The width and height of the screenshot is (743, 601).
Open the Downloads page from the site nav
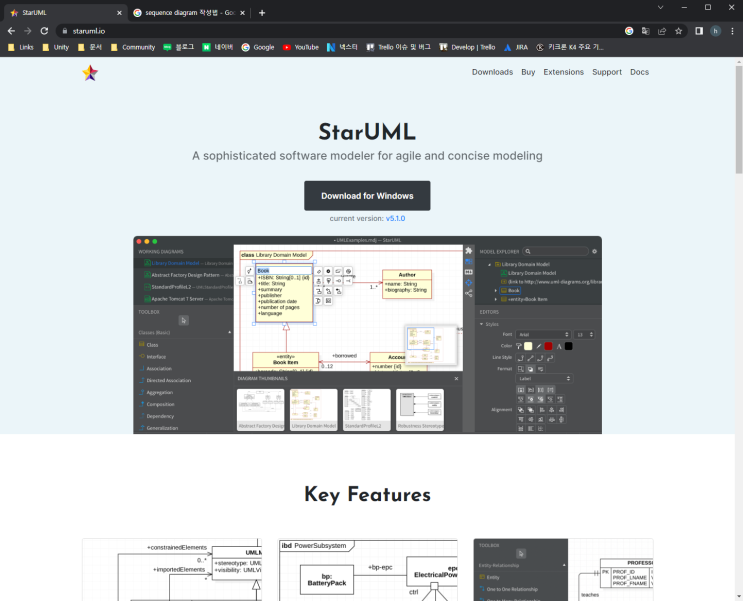point(492,72)
